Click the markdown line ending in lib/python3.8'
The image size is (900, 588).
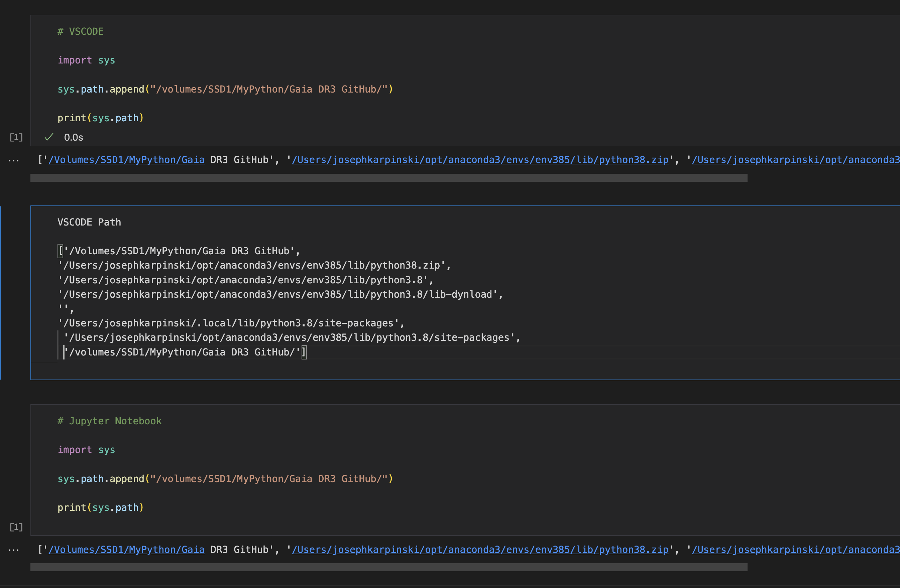[245, 280]
